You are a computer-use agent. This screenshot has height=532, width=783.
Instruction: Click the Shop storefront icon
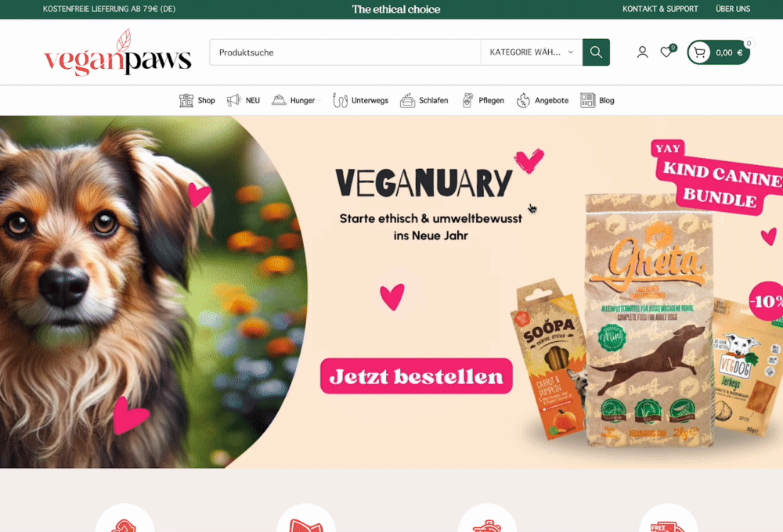click(186, 100)
